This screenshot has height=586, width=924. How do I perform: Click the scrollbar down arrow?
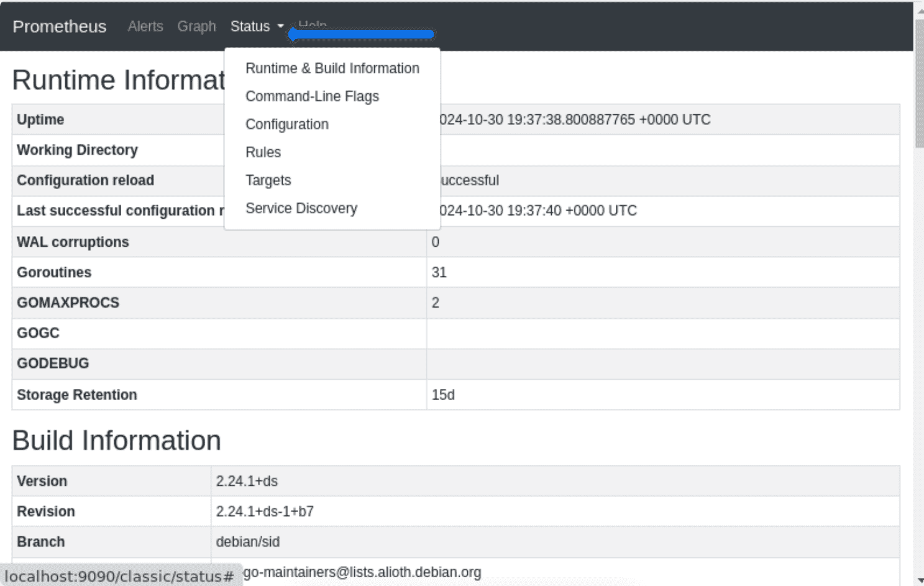click(919, 580)
